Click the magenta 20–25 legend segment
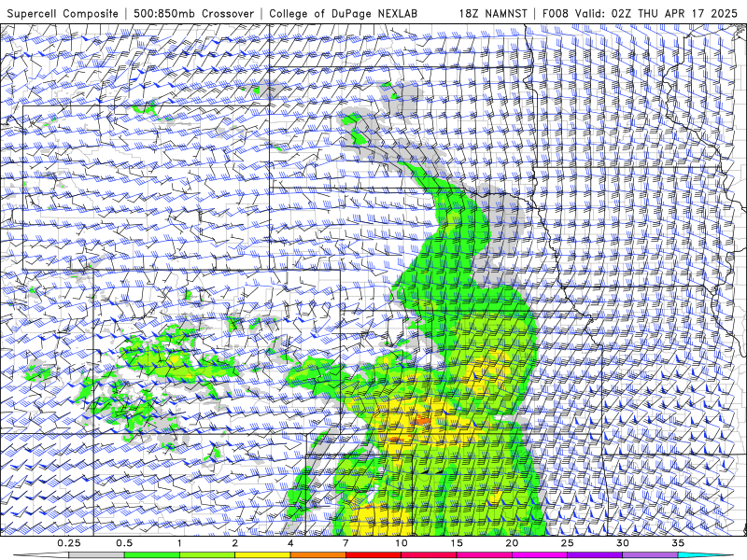This screenshot has height=560, width=747. [540, 555]
